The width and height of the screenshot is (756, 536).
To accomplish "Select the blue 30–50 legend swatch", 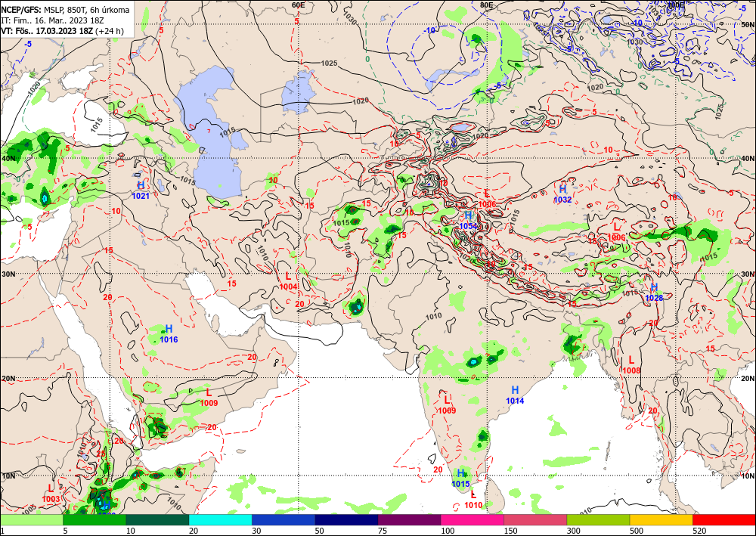I will [x=283, y=519].
